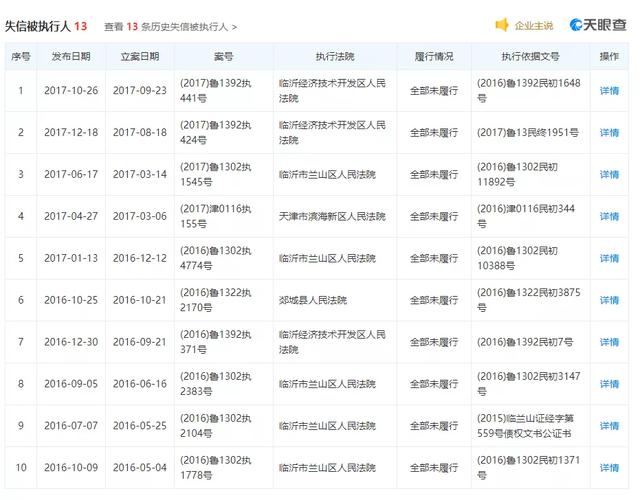Open 详情 for row 8
Viewport: 640px width, 500px height.
[609, 384]
